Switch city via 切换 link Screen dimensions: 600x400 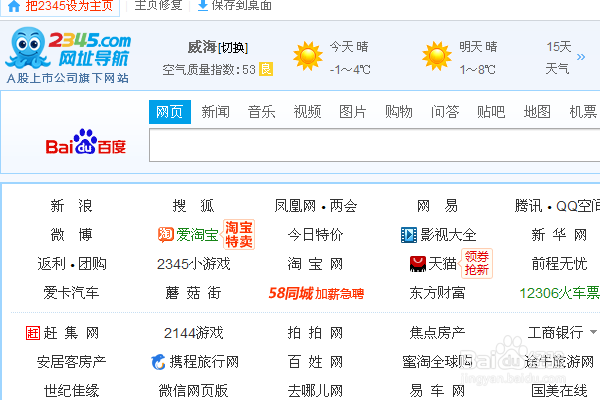click(x=233, y=48)
